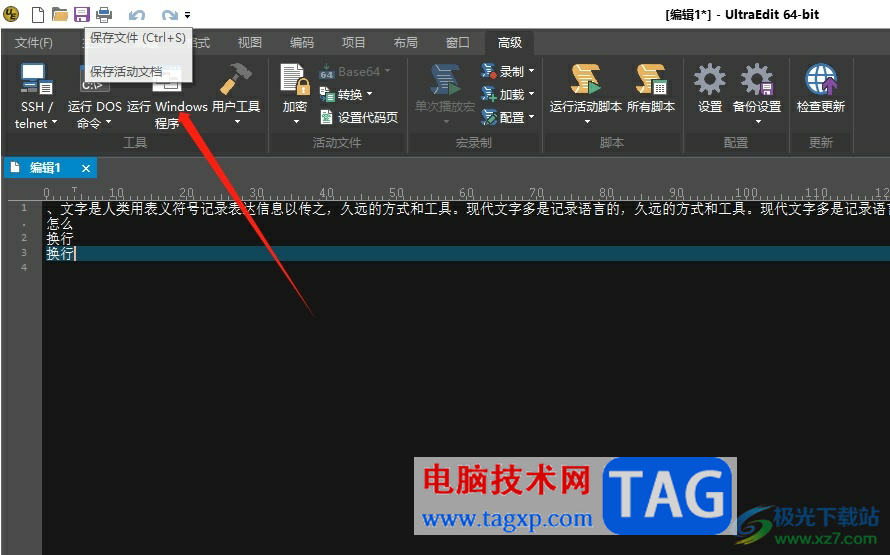
Task: Launch the SSH / telnet console icon
Action: click(x=36, y=78)
